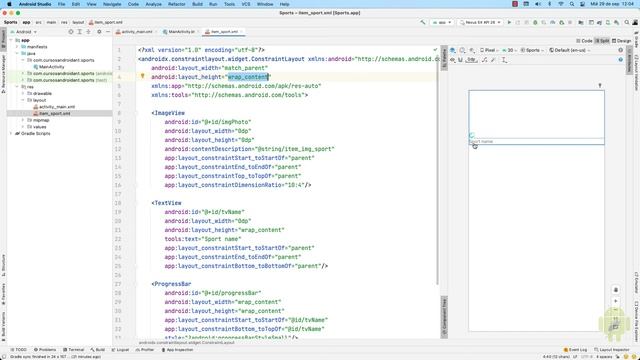
Task: Open the Default (en-us) locale dropdown
Action: click(x=570, y=50)
